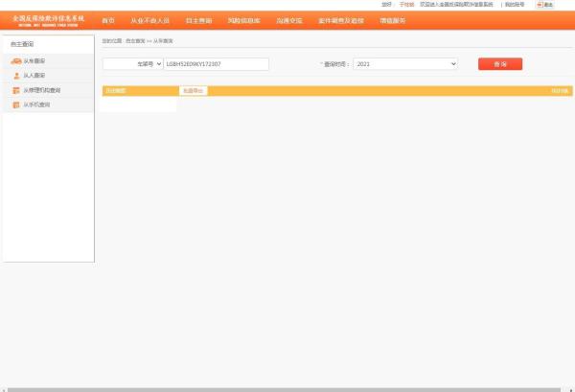Viewport: 575px width, 392px height.
Task: Click the car icon for 从车查询
Action: point(16,61)
